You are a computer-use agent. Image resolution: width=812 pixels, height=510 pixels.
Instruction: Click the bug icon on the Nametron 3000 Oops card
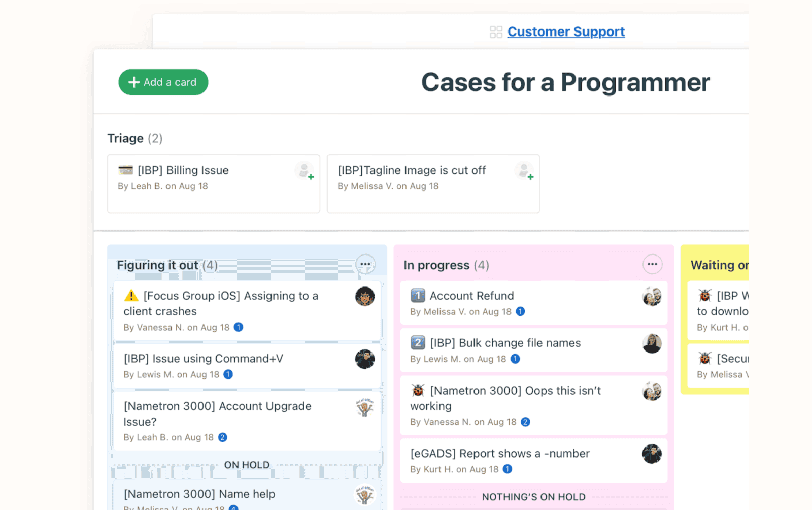pyautogui.click(x=417, y=390)
